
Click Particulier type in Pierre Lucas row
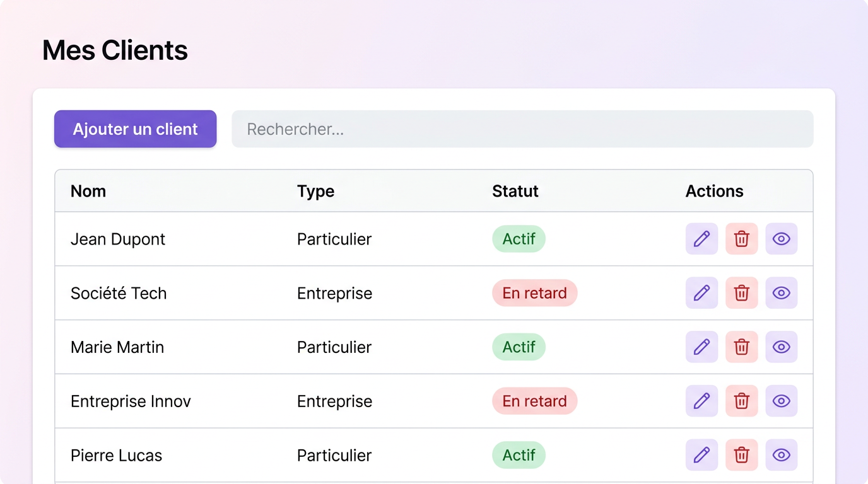[x=334, y=455]
